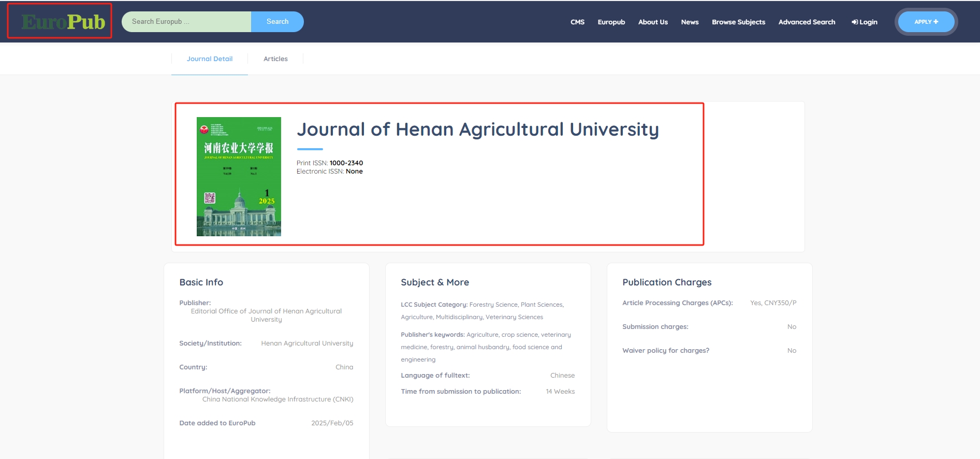The image size is (980, 459).
Task: Click publisher name Editorial Office of Journal
Action: point(266,315)
